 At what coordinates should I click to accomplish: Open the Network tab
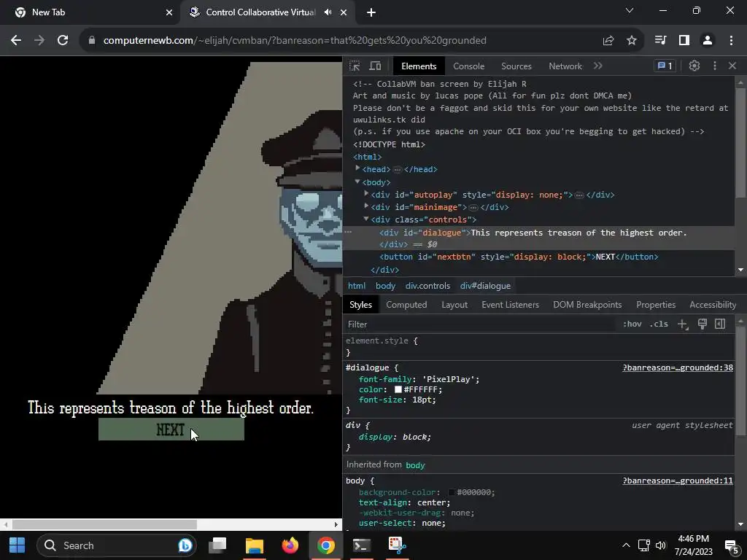click(565, 66)
